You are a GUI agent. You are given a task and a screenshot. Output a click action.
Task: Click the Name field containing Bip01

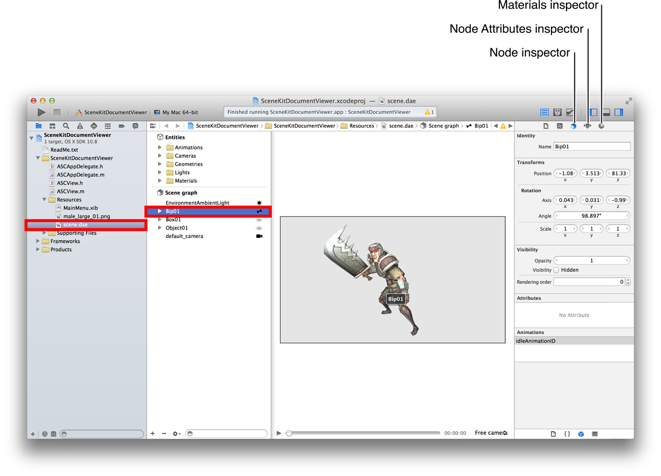tap(592, 147)
